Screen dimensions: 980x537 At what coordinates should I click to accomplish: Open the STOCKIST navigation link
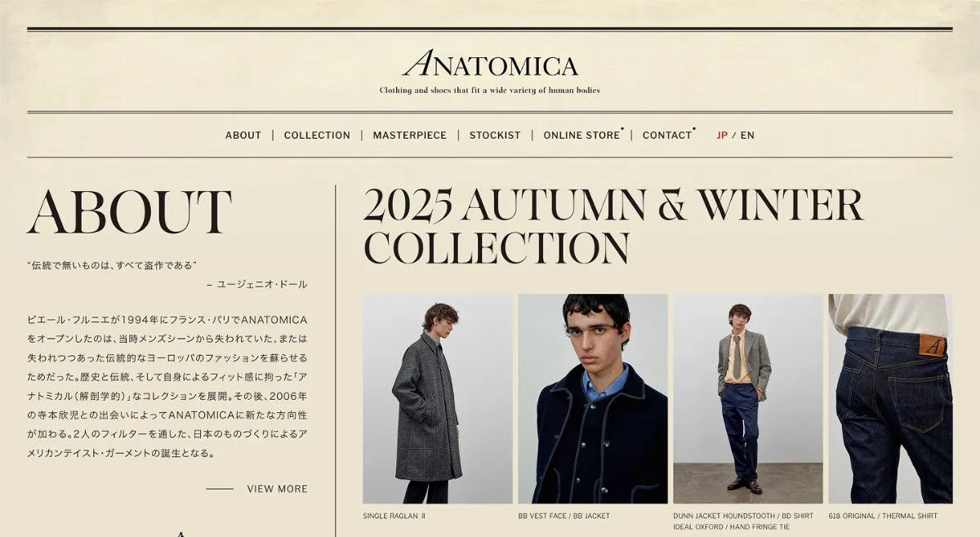(x=495, y=135)
